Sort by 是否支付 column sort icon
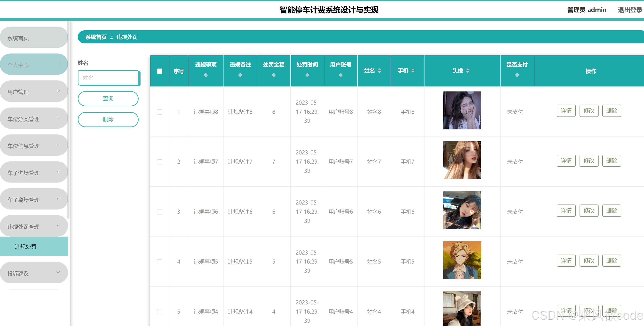The height and width of the screenshot is (326, 644). click(517, 75)
